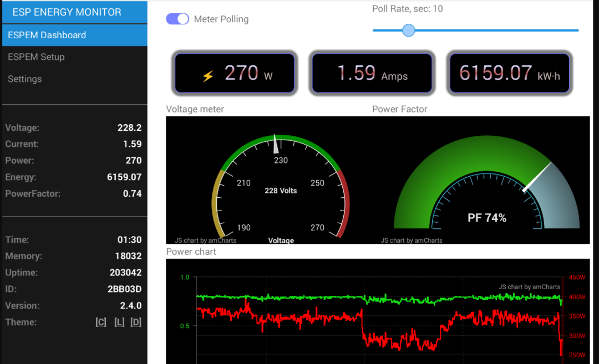This screenshot has height=364, width=599.
Task: Click the lightning bolt power icon
Action: point(208,76)
